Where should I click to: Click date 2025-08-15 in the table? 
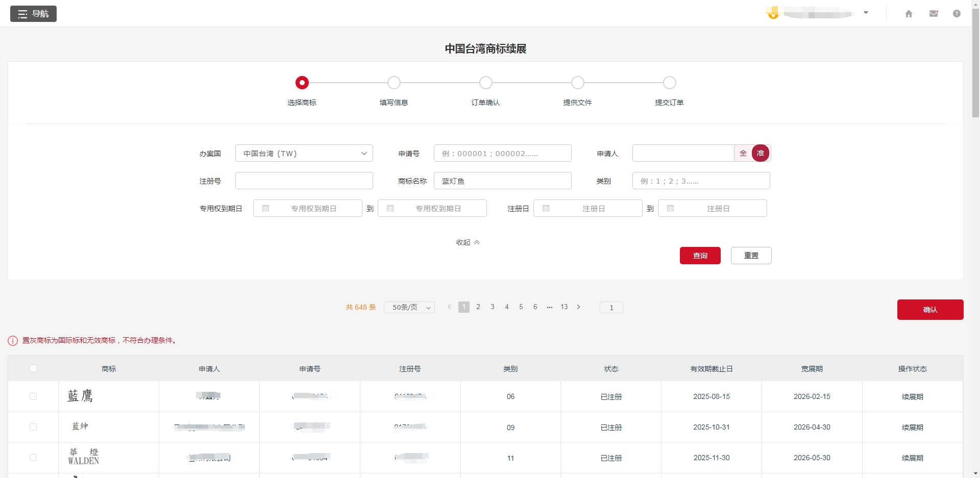coord(712,396)
